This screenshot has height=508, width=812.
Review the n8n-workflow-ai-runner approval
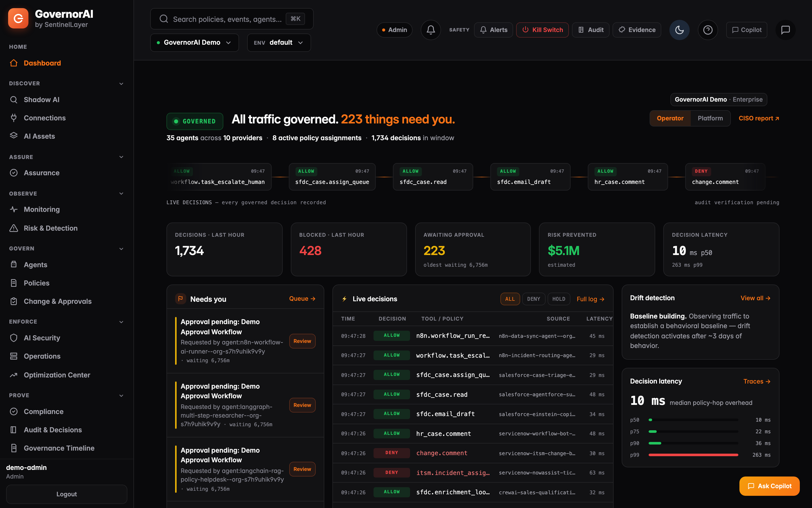tap(302, 341)
